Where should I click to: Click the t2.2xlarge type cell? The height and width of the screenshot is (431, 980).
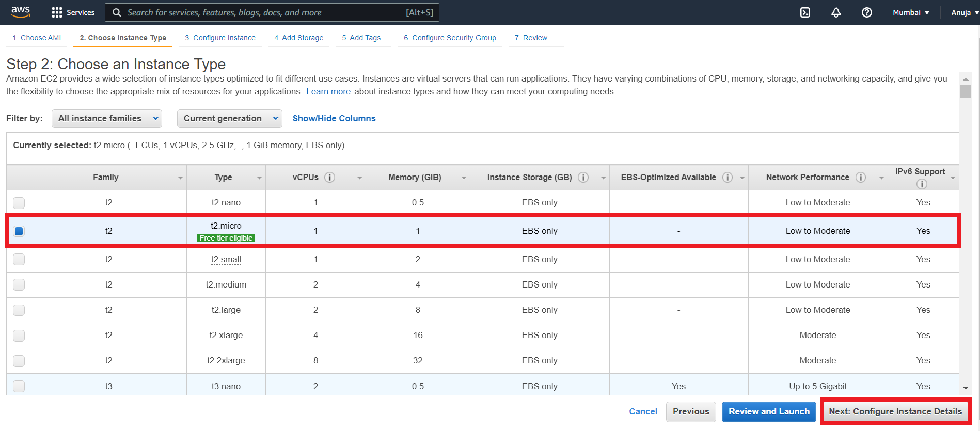[x=226, y=361]
